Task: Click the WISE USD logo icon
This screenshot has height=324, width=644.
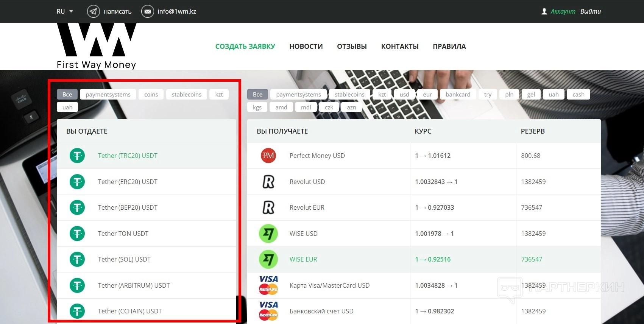Action: pyautogui.click(x=268, y=234)
